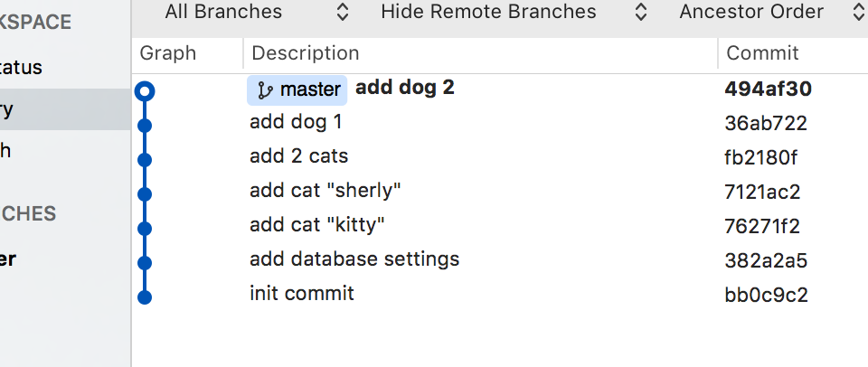Click graph node for cat "sherly" commit
868x367 pixels.
point(145,193)
